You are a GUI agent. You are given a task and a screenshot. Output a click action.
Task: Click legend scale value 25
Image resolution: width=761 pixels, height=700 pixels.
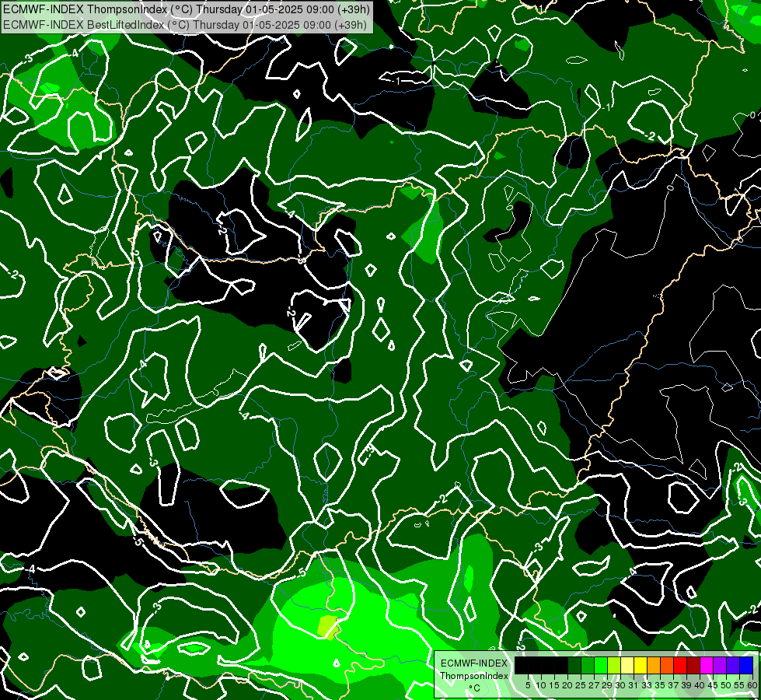click(581, 685)
